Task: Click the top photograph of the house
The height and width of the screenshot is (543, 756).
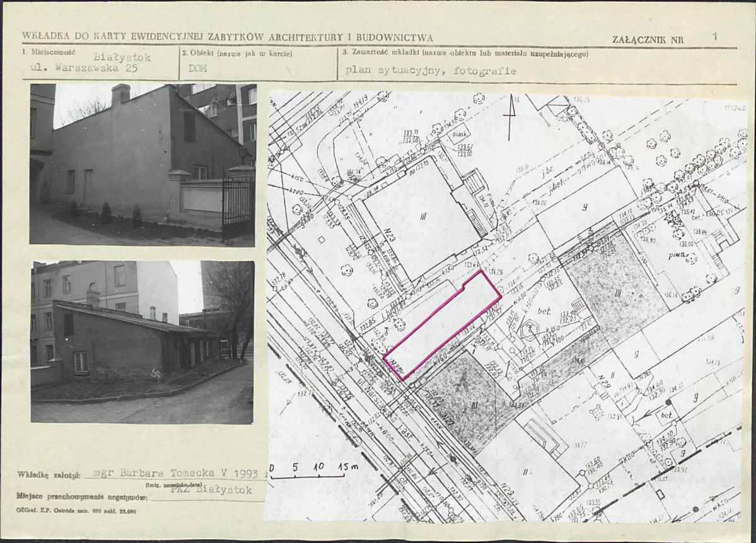Action: (x=142, y=164)
